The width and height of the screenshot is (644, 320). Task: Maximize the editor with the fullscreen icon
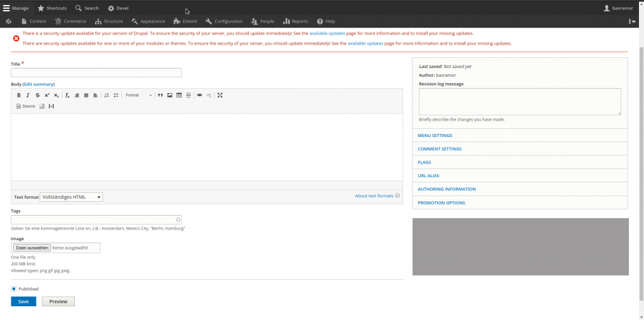[x=220, y=96]
